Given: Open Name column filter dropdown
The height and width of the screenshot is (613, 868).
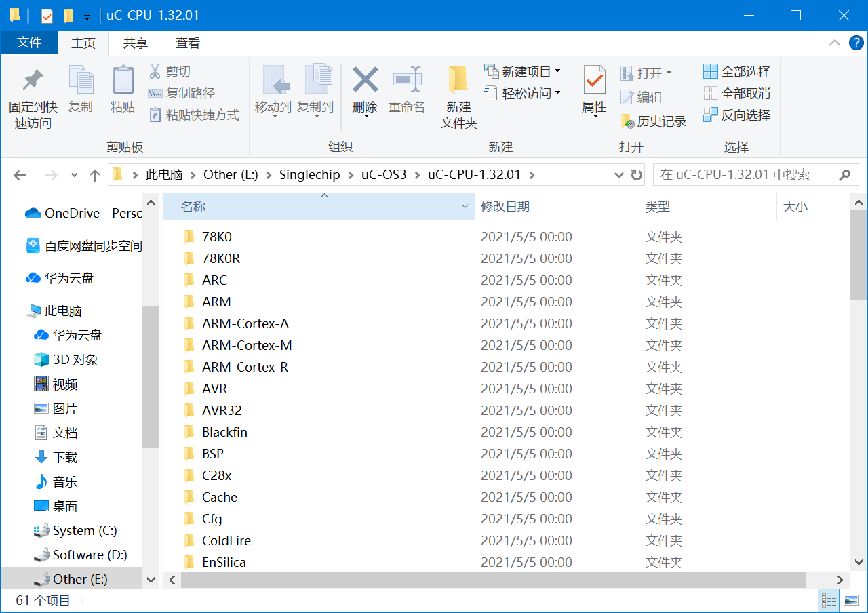Looking at the screenshot, I should coord(466,206).
